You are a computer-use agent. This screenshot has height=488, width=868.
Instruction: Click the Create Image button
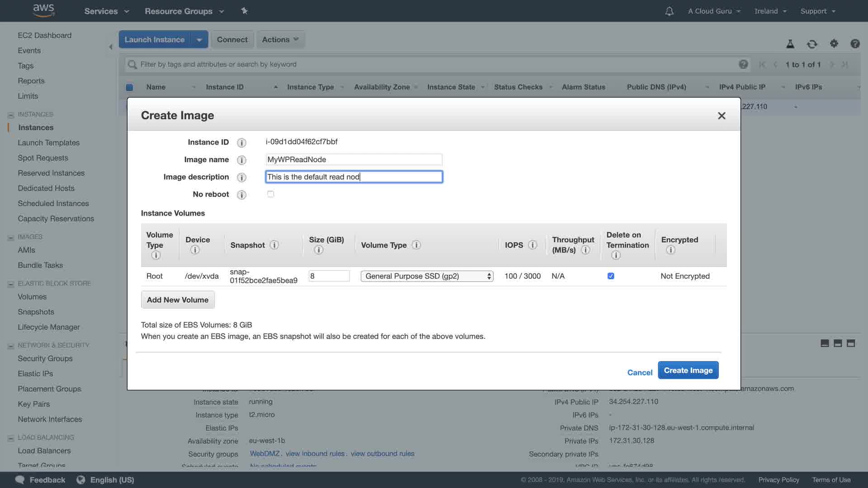(x=688, y=370)
